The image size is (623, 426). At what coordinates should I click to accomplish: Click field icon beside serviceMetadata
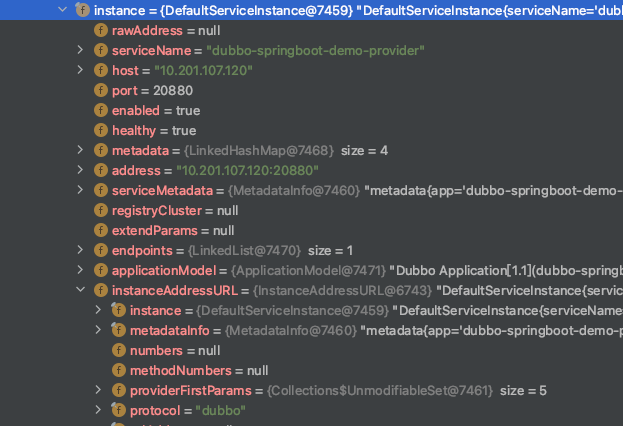pyautogui.click(x=101, y=190)
